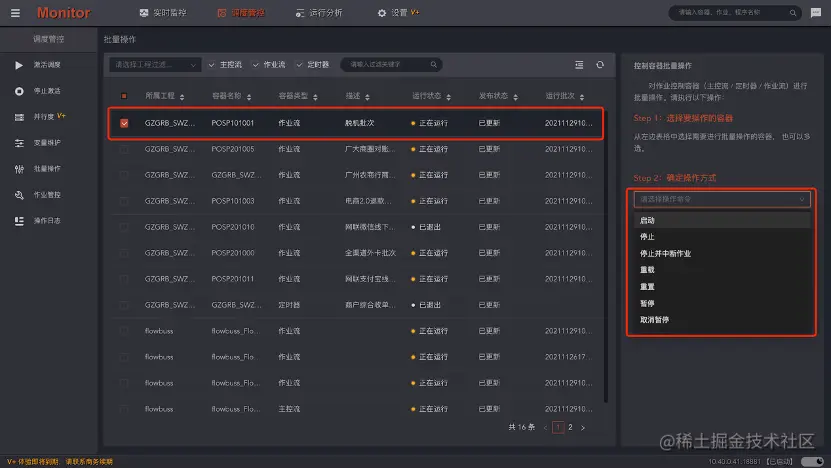Focus the filter keyword input above table
Image resolution: width=832 pixels, height=468 pixels.
[x=390, y=65]
